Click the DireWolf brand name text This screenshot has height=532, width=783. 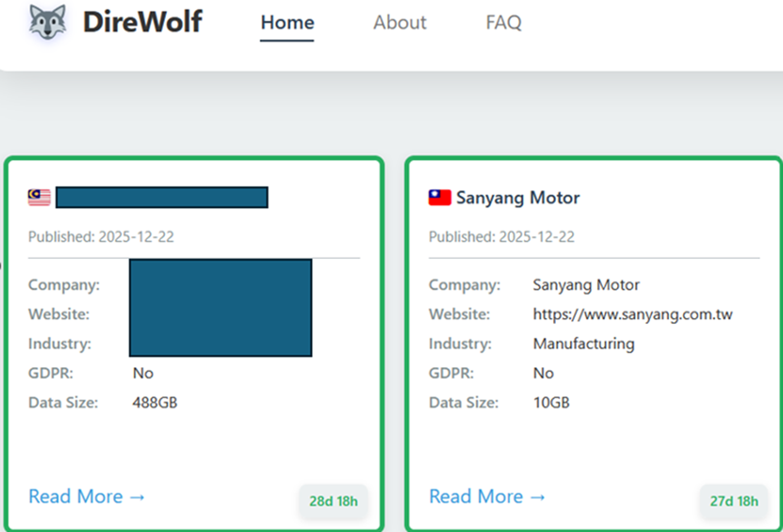[x=142, y=22]
